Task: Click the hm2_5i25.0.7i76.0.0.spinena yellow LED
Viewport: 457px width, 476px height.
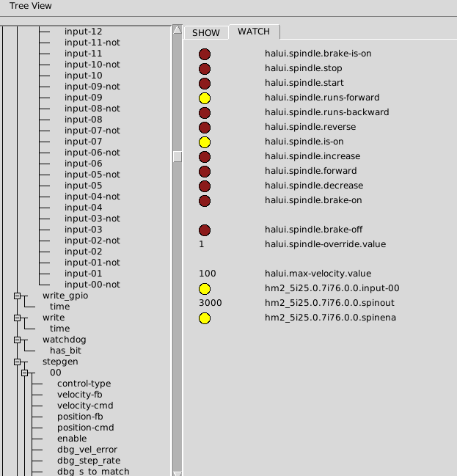Action: [x=205, y=318]
